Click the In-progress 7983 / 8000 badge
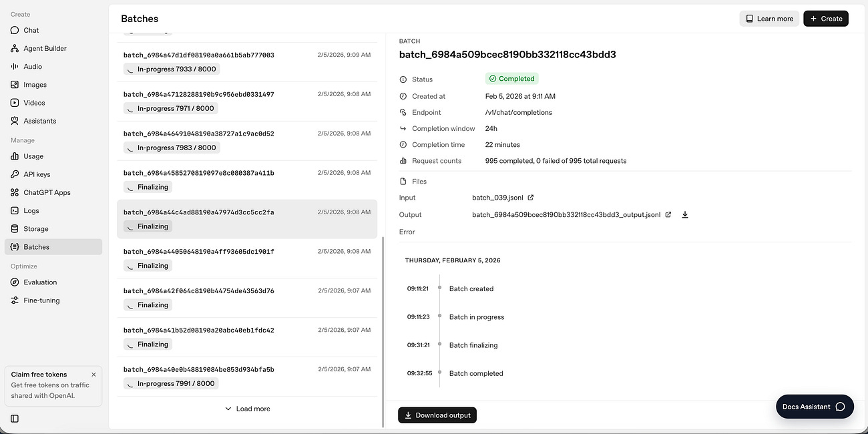868x434 pixels. click(171, 148)
